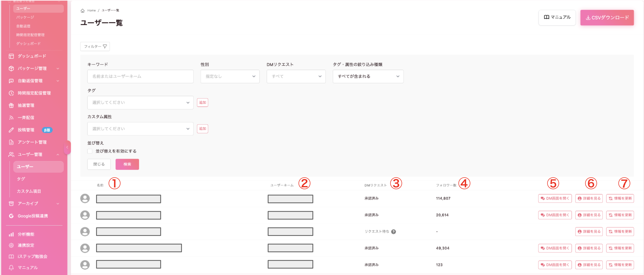Click the Home icon in breadcrumb
This screenshot has height=275, width=644.
point(82,10)
